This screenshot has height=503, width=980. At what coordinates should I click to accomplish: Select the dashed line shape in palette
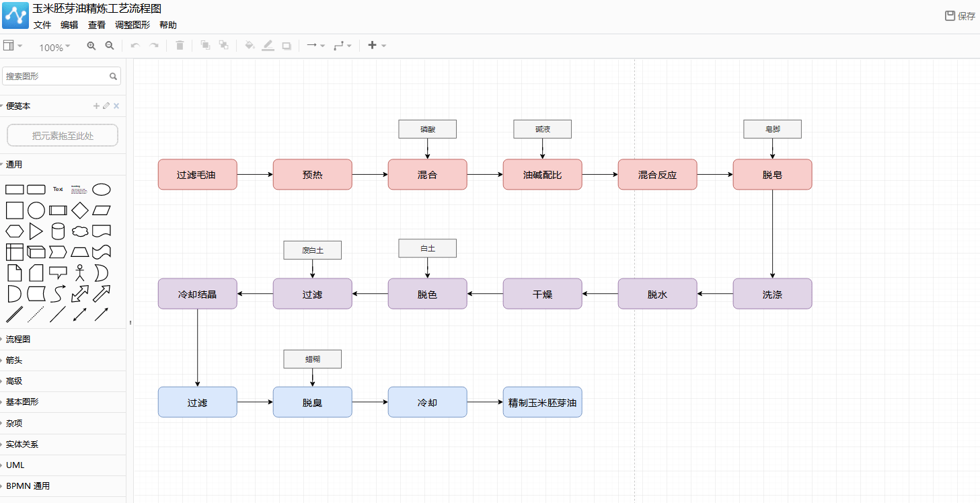point(36,314)
